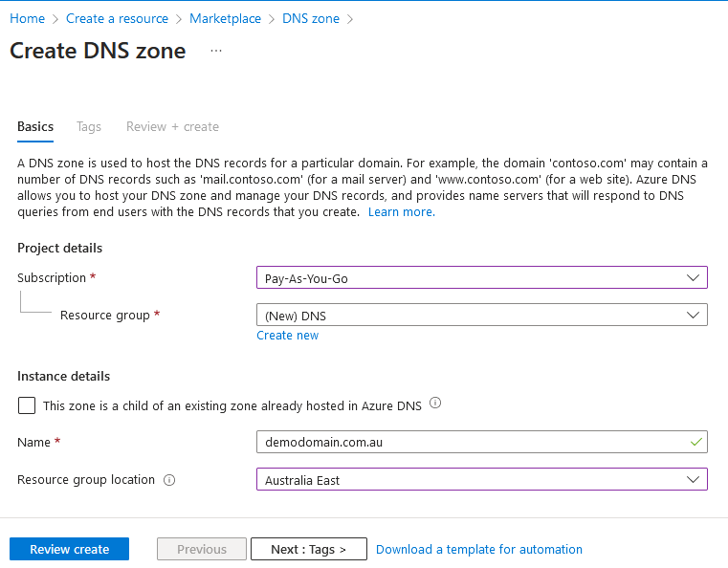Open the Subscription dropdown
This screenshot has width=728, height=568.
tap(481, 277)
